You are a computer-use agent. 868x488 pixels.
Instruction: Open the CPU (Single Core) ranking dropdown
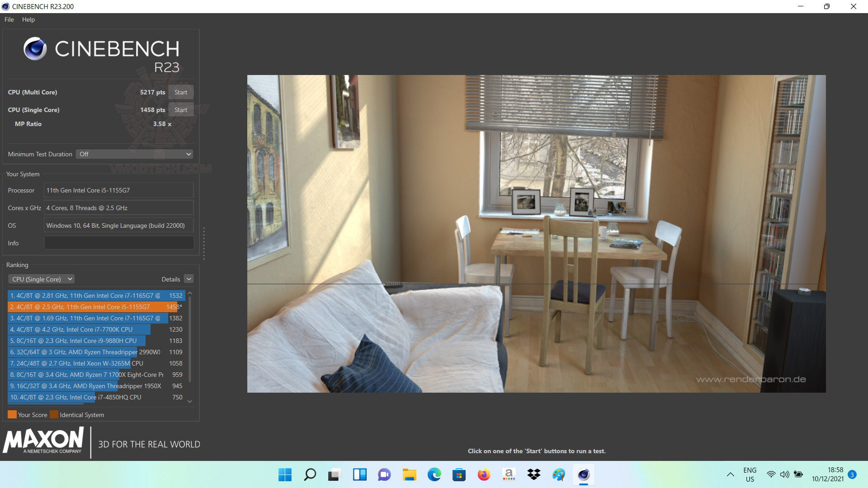pyautogui.click(x=41, y=279)
